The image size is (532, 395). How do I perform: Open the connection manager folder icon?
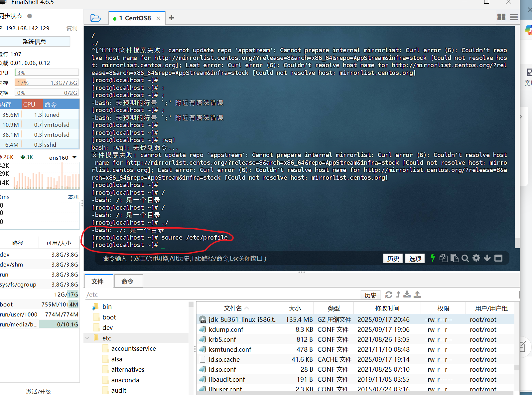pos(96,18)
